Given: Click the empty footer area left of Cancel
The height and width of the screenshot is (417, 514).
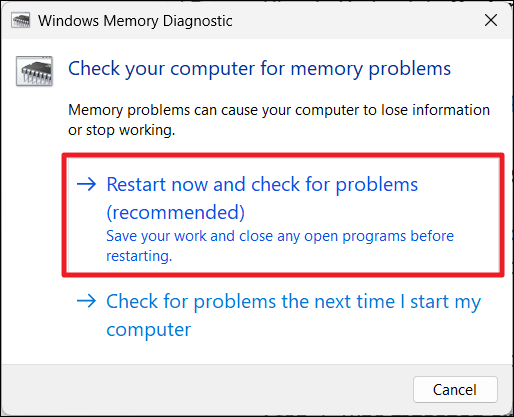Looking at the screenshot, I should [x=207, y=389].
